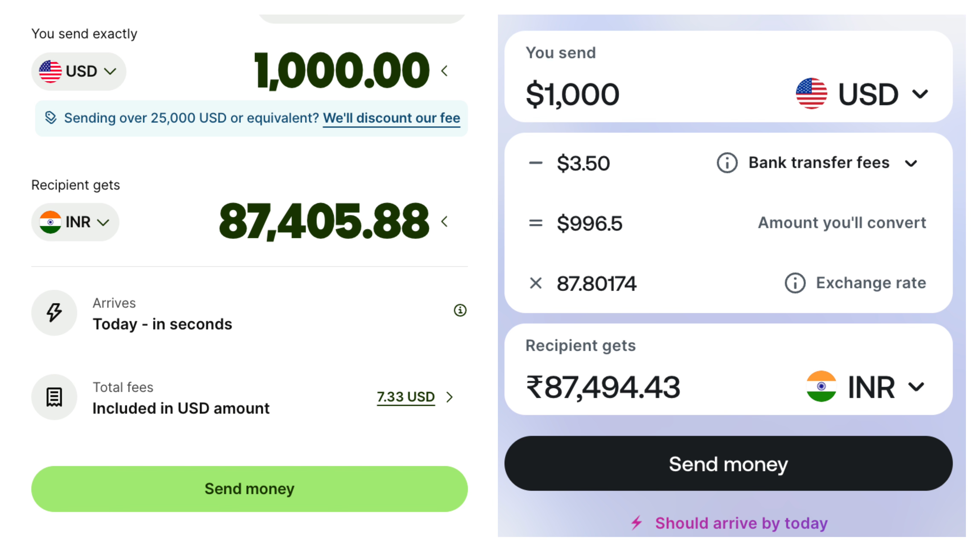Image resolution: width=980 pixels, height=551 pixels.
Task: Click the black Send money button
Action: (728, 463)
